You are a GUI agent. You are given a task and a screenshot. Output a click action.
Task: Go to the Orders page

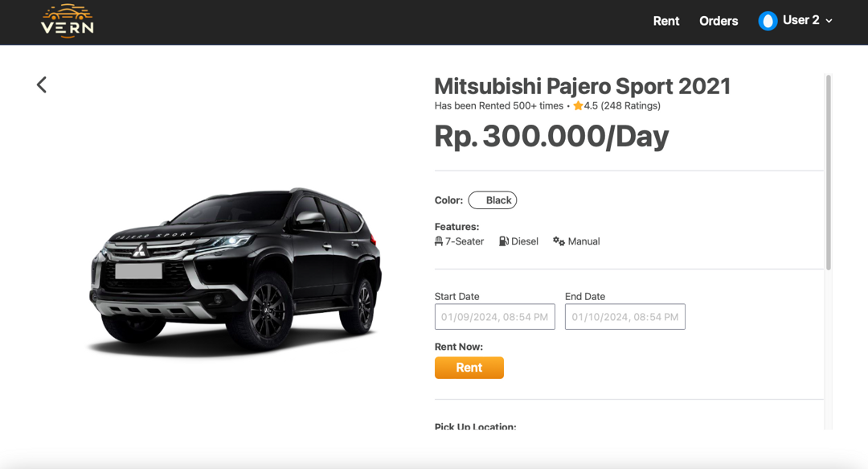pyautogui.click(x=719, y=21)
